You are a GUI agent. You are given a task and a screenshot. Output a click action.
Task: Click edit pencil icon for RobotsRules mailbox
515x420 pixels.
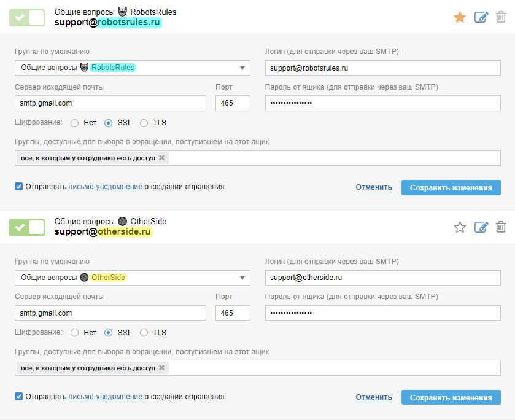coord(481,17)
